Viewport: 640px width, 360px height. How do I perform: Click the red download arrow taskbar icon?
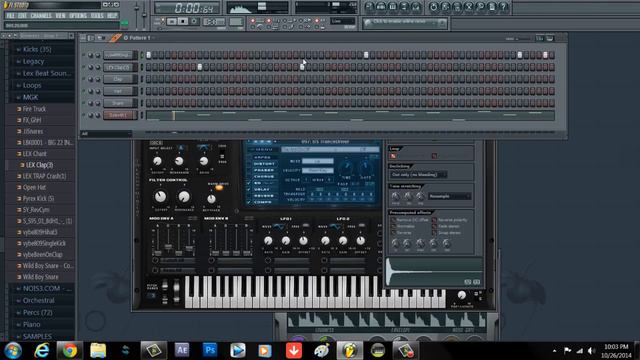(294, 351)
